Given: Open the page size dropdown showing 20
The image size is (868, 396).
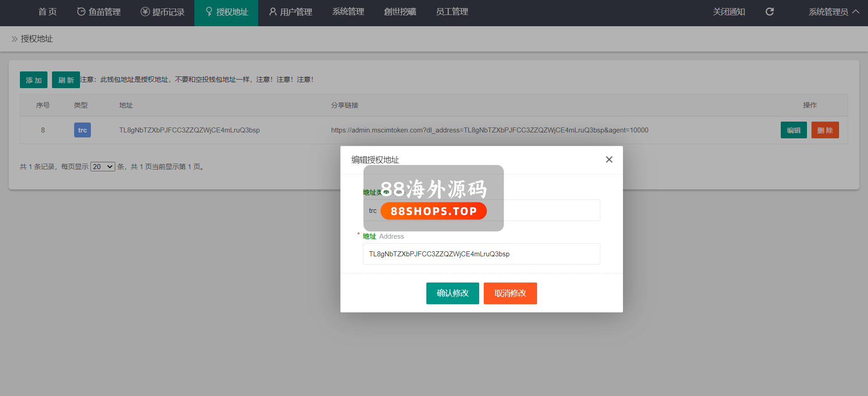Looking at the screenshot, I should click(103, 167).
